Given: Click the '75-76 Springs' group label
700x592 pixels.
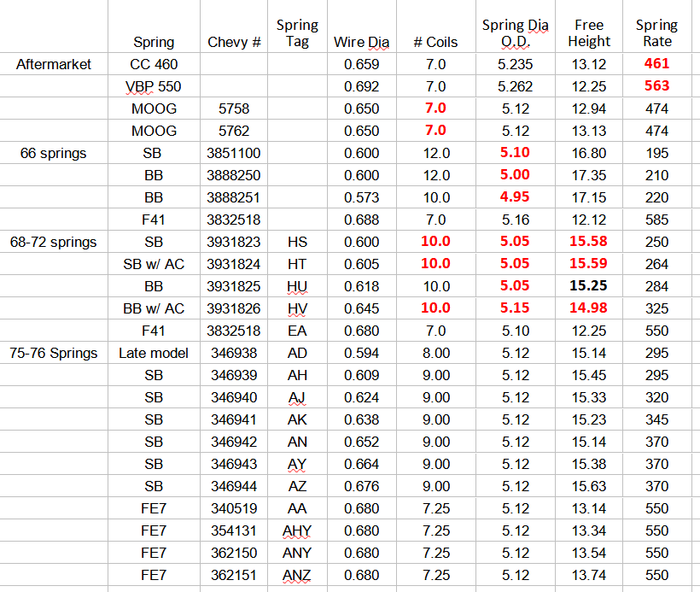Looking at the screenshot, I should point(54,353).
